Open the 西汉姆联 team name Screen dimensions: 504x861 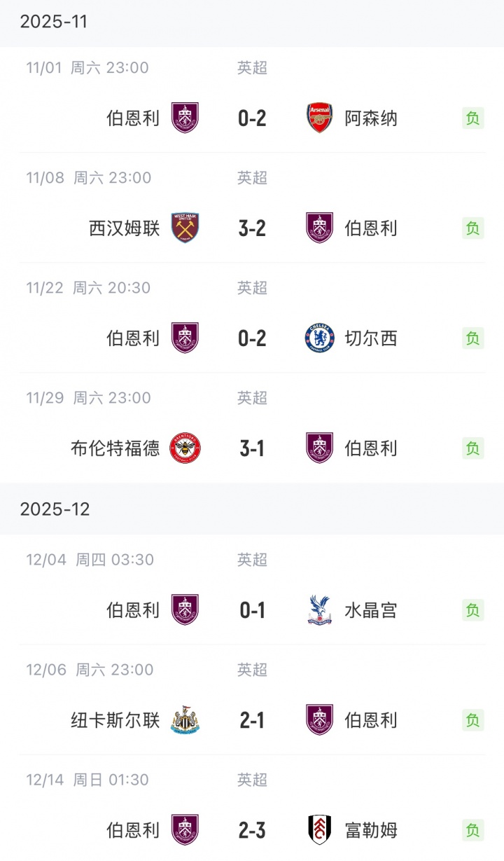click(125, 228)
